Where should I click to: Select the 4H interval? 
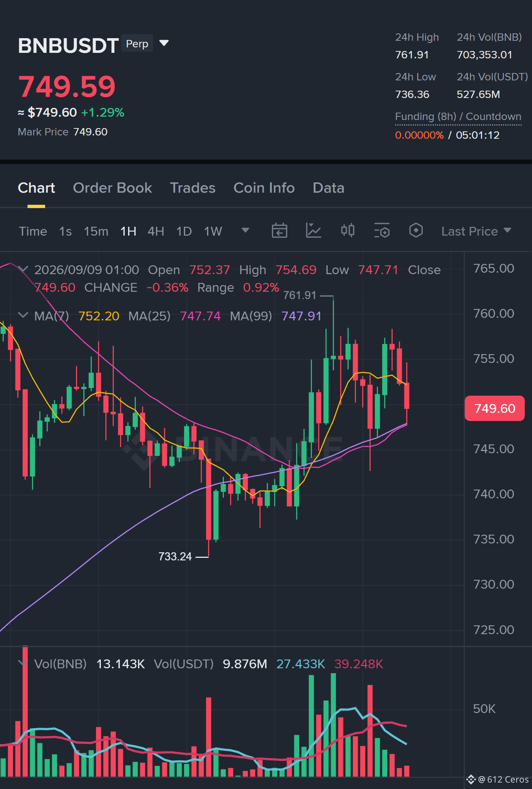pos(156,231)
